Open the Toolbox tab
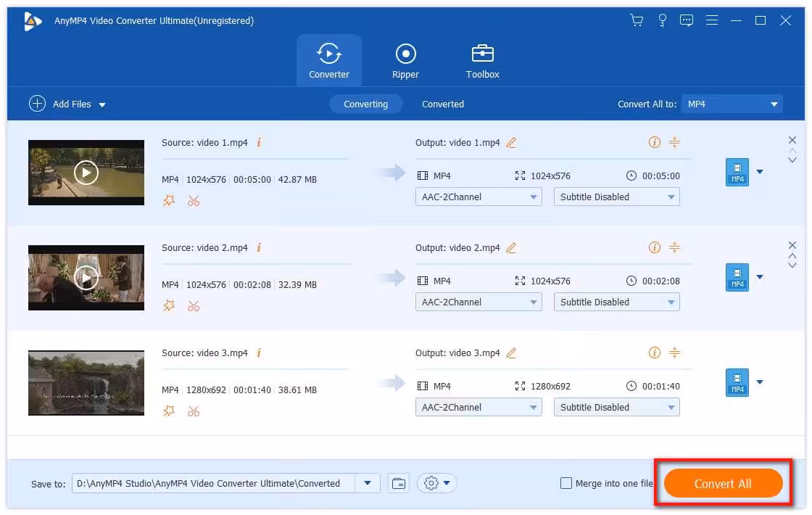The height and width of the screenshot is (515, 812). point(482,61)
